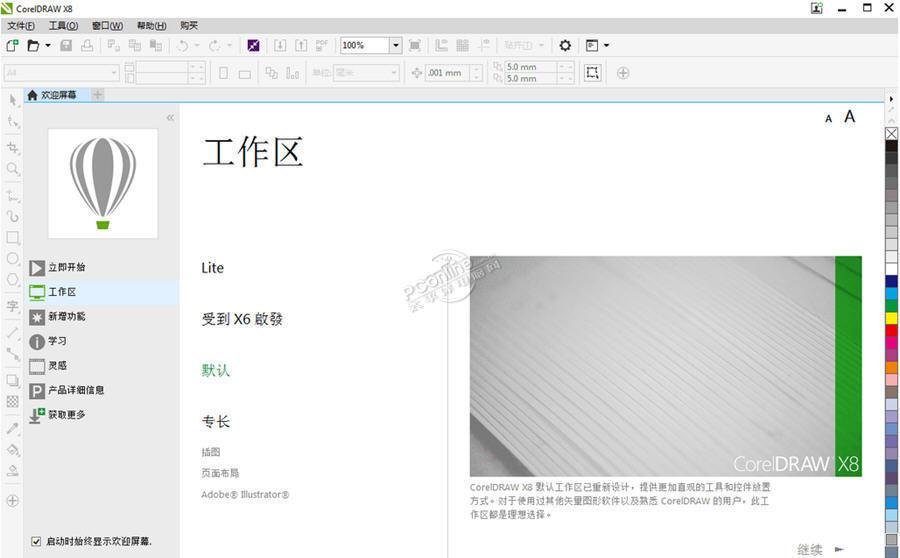Select the Default workspace option
The image size is (900, 558).
point(216,370)
